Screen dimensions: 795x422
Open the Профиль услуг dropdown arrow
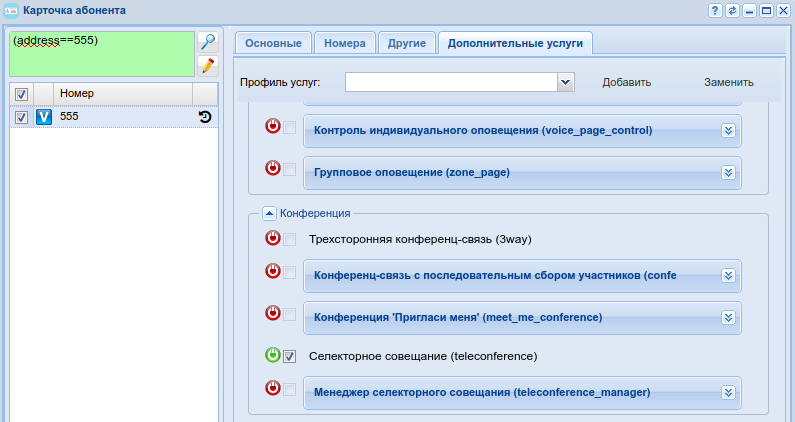click(566, 82)
